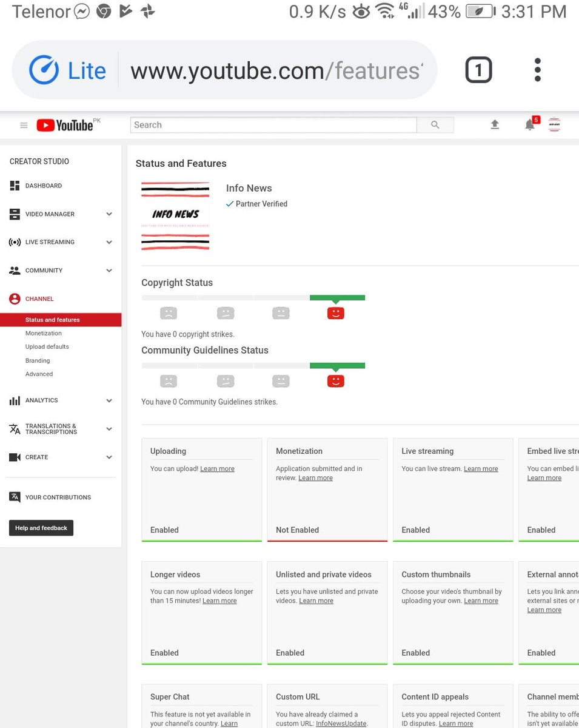Click the Analytics bar chart icon
Viewport: 579px width, 728px height.
15,400
